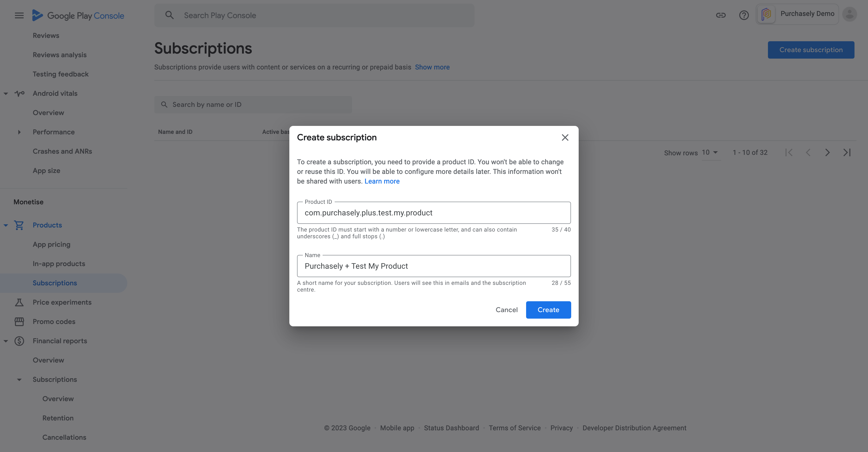This screenshot has height=452, width=868.
Task: Click the Create button in dialog
Action: click(548, 310)
